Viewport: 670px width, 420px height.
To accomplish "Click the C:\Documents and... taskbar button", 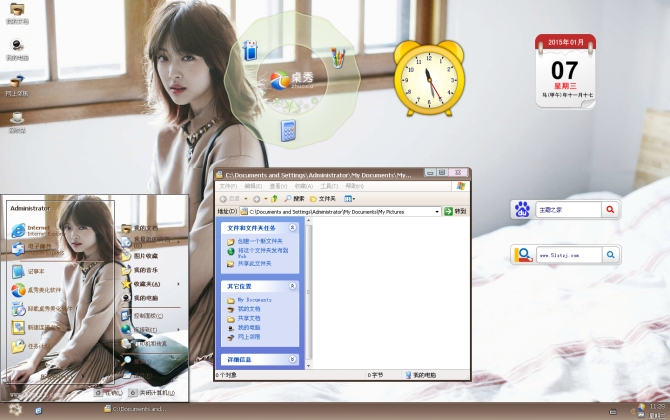I will coord(135,409).
